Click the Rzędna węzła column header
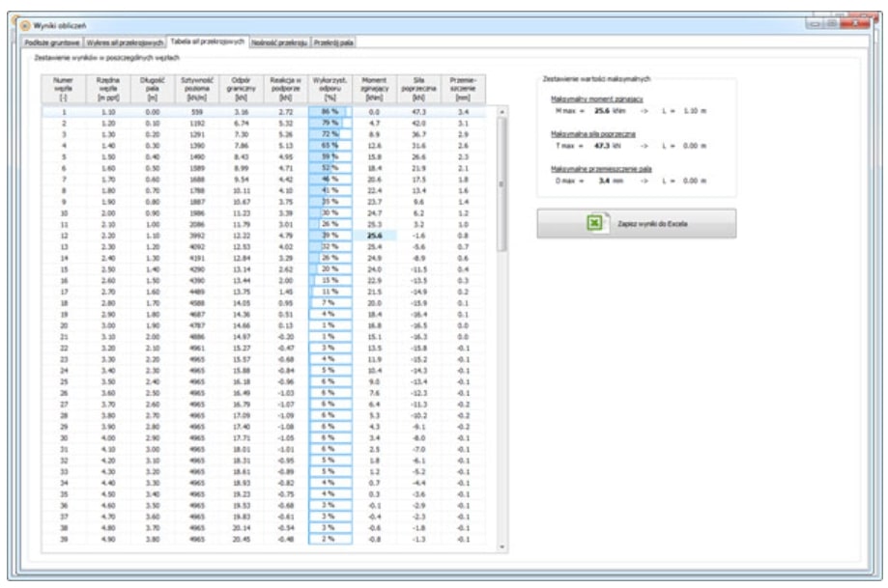 [x=107, y=90]
